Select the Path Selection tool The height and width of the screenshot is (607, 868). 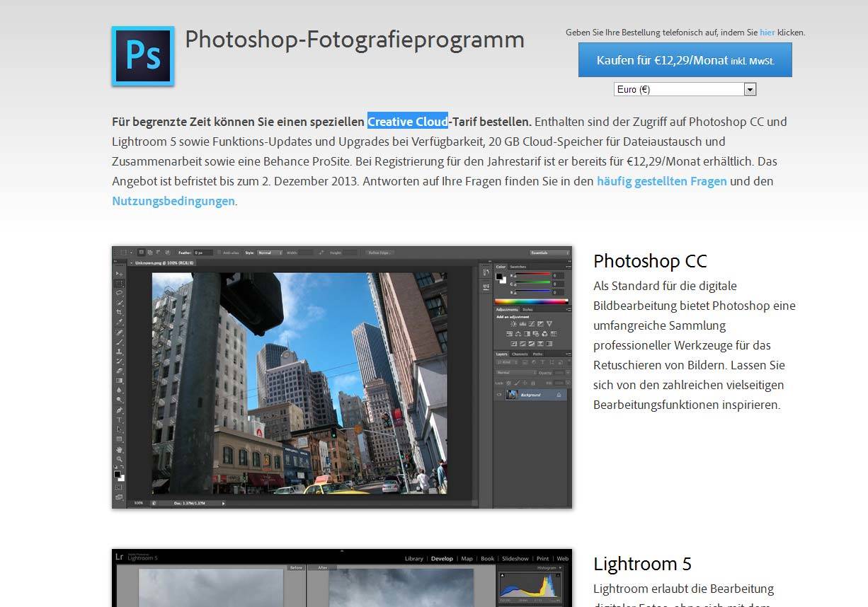(x=119, y=429)
